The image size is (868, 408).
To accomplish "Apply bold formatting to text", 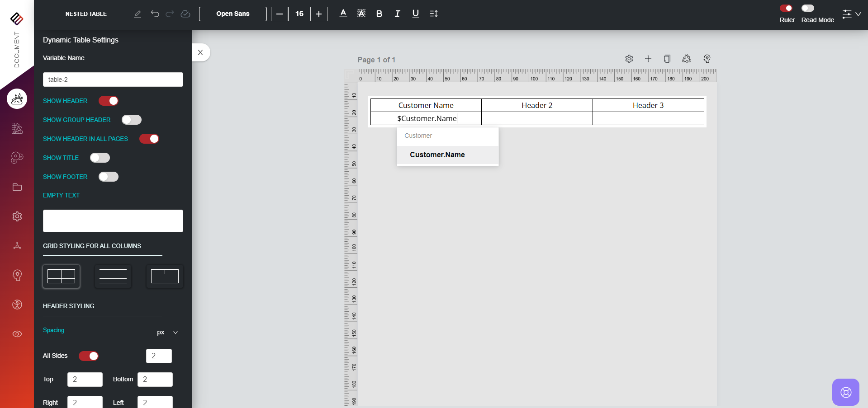I will [x=379, y=14].
